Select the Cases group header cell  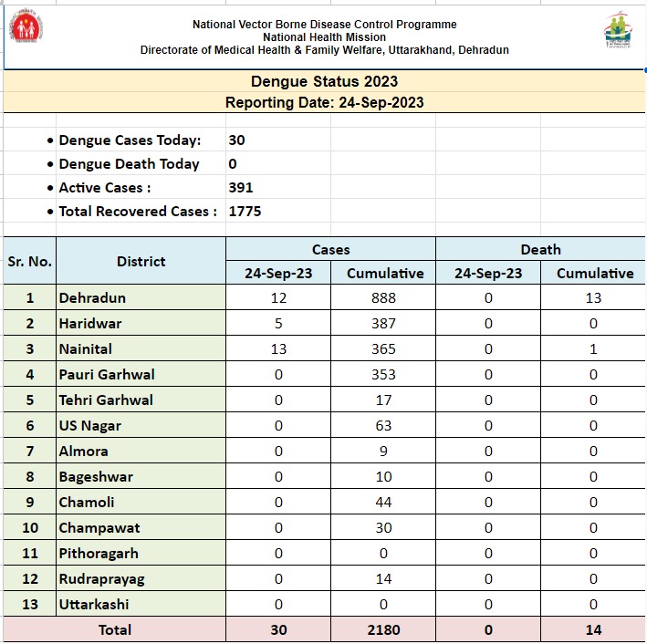coord(330,249)
